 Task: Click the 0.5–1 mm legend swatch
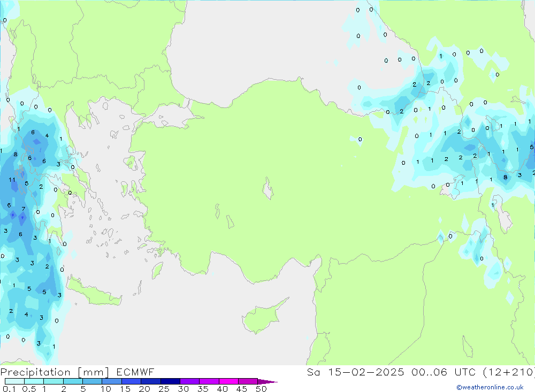34,381
